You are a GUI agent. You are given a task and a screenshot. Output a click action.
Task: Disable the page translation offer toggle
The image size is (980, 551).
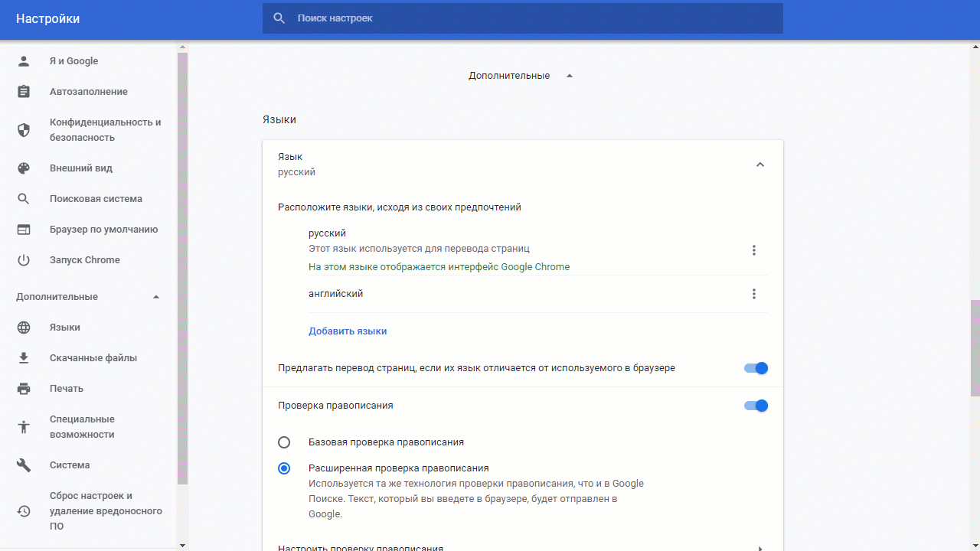(756, 368)
